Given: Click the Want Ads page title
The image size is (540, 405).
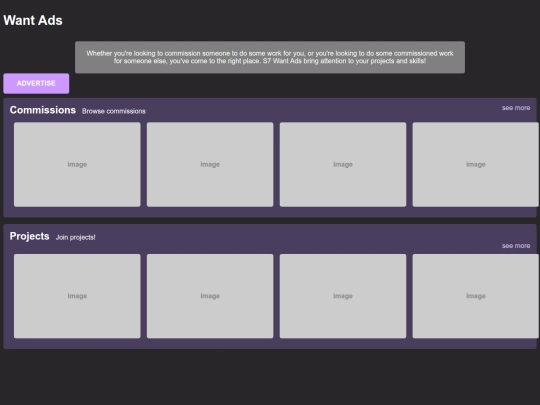Looking at the screenshot, I should [x=33, y=20].
